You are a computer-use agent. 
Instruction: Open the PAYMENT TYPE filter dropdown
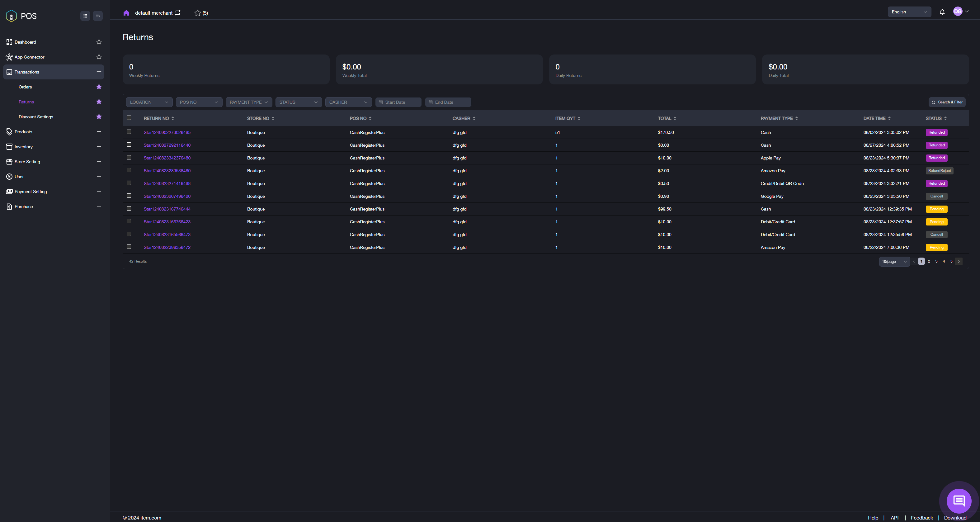coord(248,102)
